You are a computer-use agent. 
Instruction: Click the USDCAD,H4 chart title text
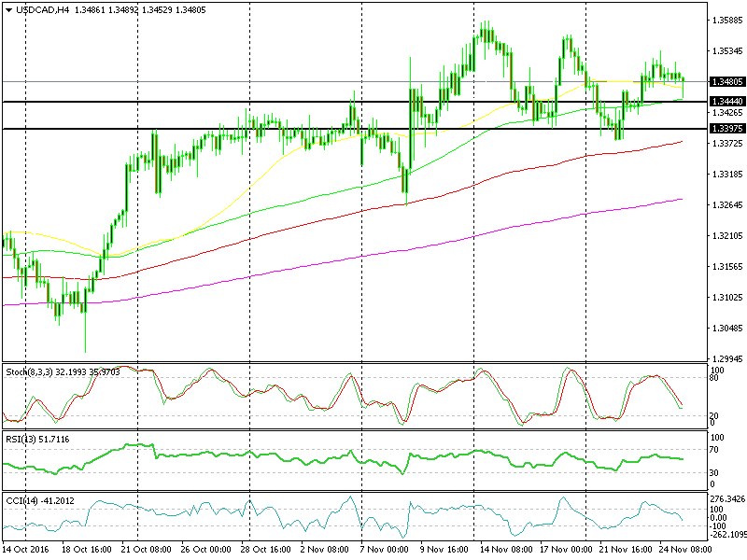(43, 10)
